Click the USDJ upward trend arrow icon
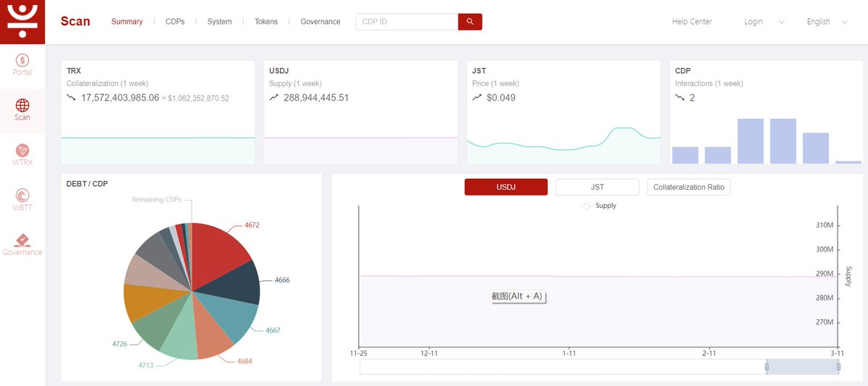The image size is (868, 386). tap(273, 97)
